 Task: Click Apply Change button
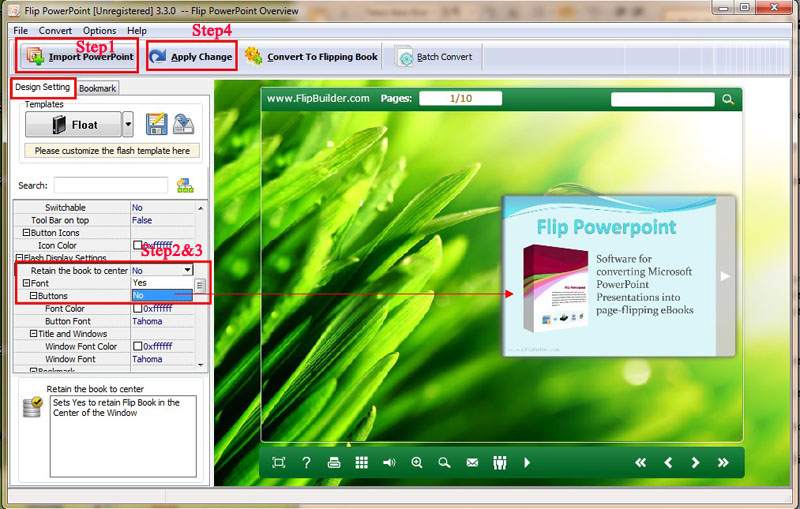pos(192,56)
